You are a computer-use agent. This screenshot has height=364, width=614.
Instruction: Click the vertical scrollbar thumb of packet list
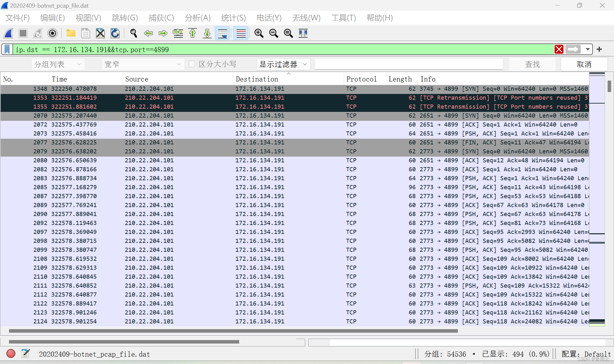(x=610, y=86)
